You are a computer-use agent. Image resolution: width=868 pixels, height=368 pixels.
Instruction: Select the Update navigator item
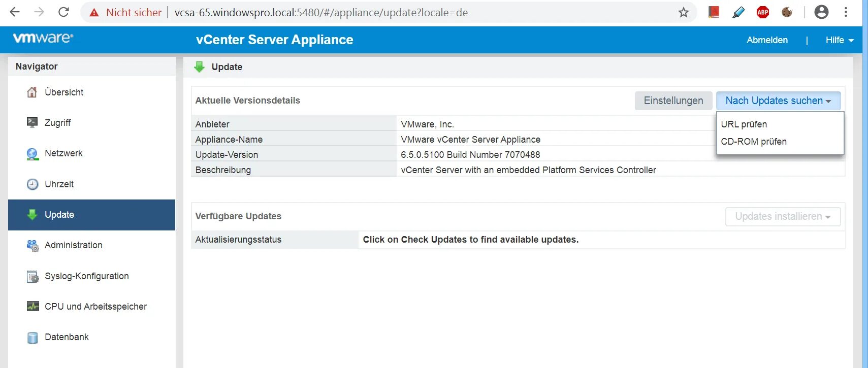tap(59, 215)
